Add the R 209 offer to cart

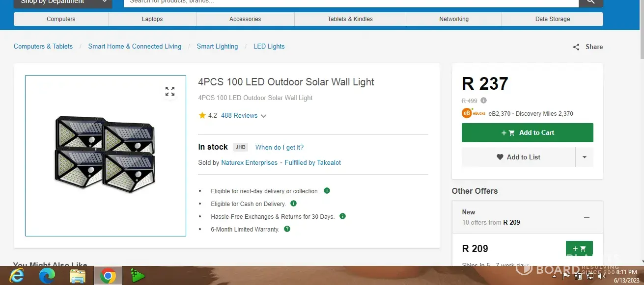click(x=579, y=249)
